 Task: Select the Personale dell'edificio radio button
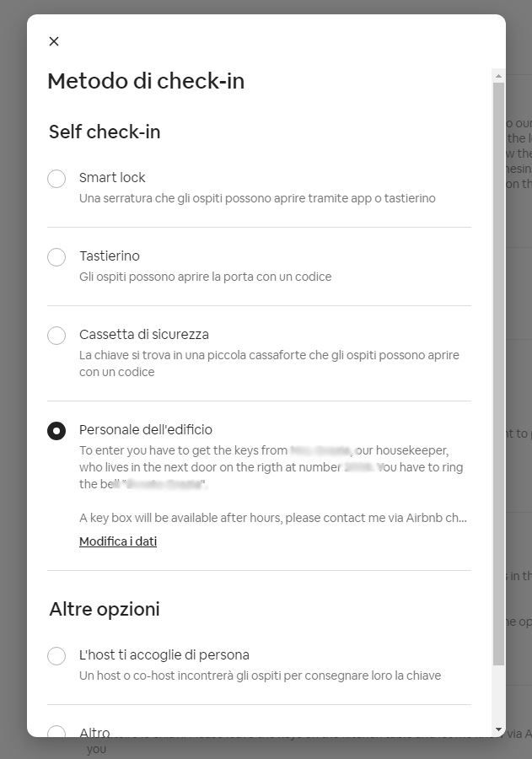tap(56, 431)
